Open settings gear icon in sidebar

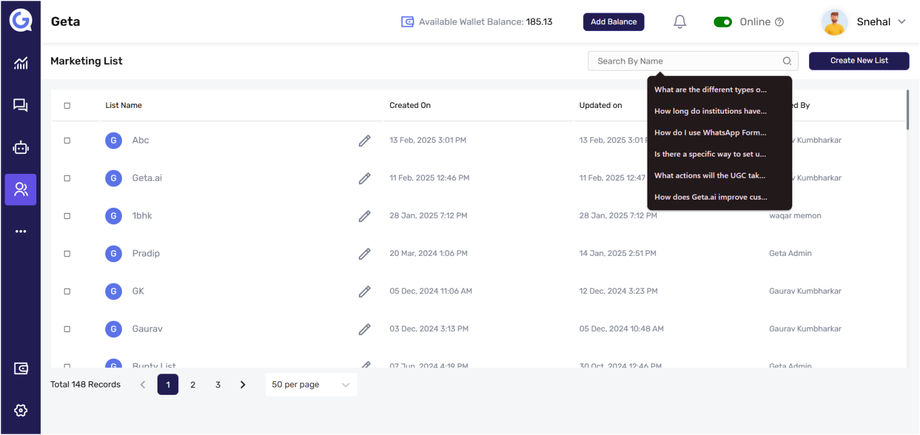pos(20,410)
